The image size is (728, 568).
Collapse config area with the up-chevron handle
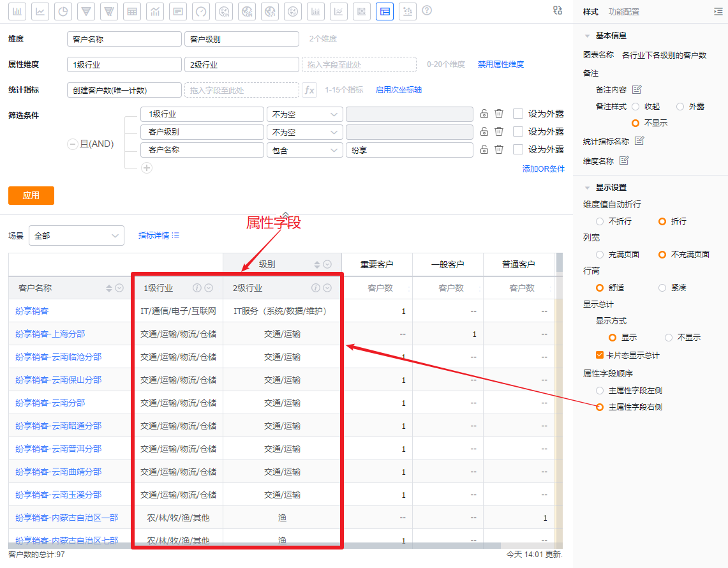point(286,214)
